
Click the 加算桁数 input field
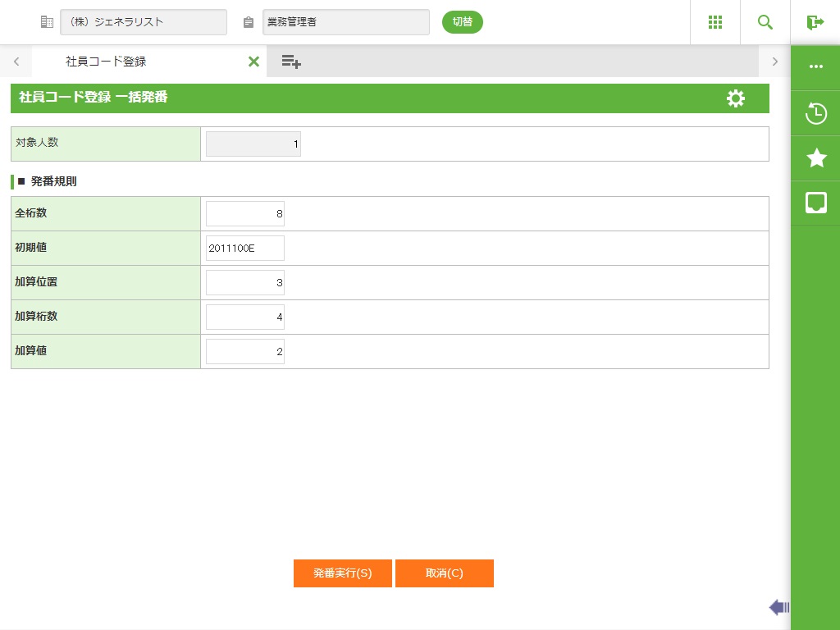(245, 317)
